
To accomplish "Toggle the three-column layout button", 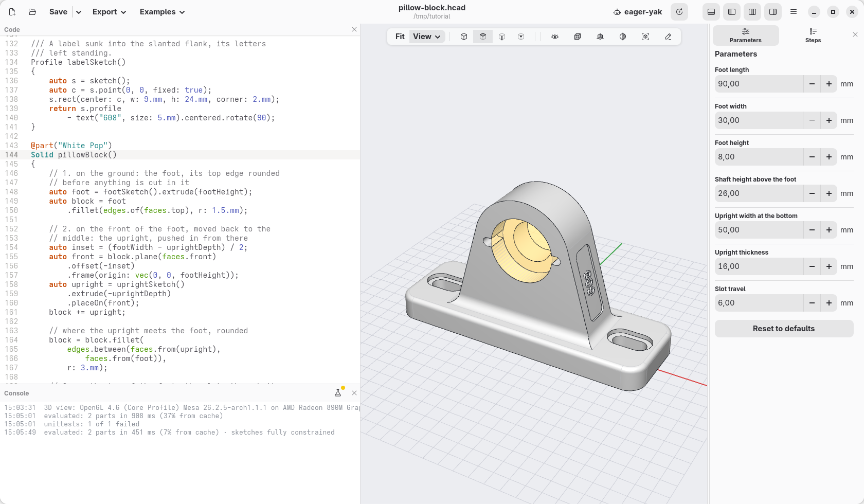I will (752, 12).
